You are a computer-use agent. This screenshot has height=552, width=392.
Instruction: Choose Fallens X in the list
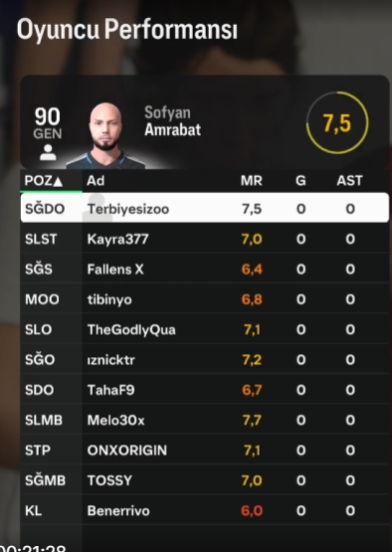[205, 270]
